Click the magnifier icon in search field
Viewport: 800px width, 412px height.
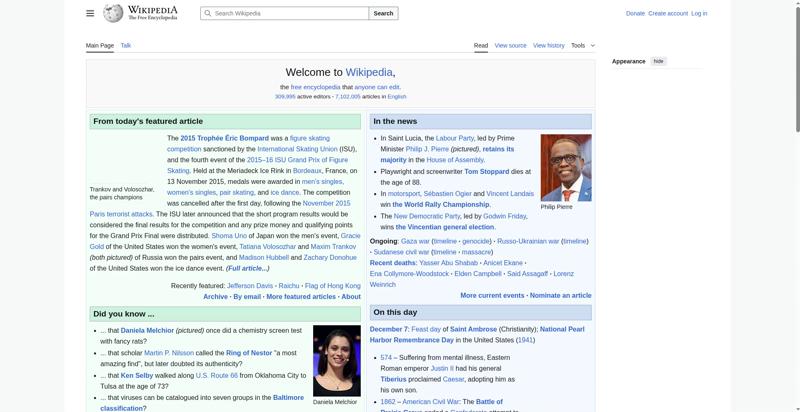click(207, 13)
